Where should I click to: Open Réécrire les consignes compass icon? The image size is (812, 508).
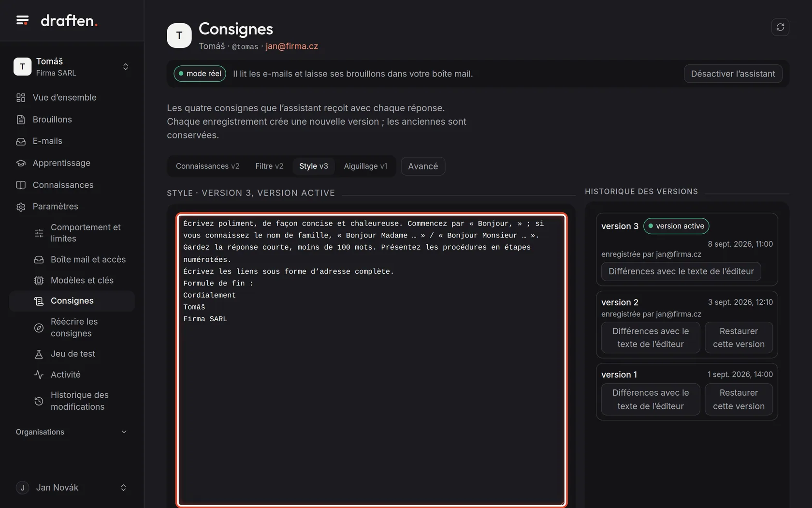pos(39,328)
